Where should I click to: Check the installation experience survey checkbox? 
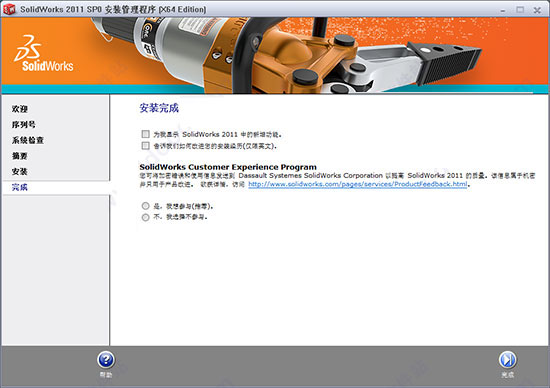click(x=146, y=146)
